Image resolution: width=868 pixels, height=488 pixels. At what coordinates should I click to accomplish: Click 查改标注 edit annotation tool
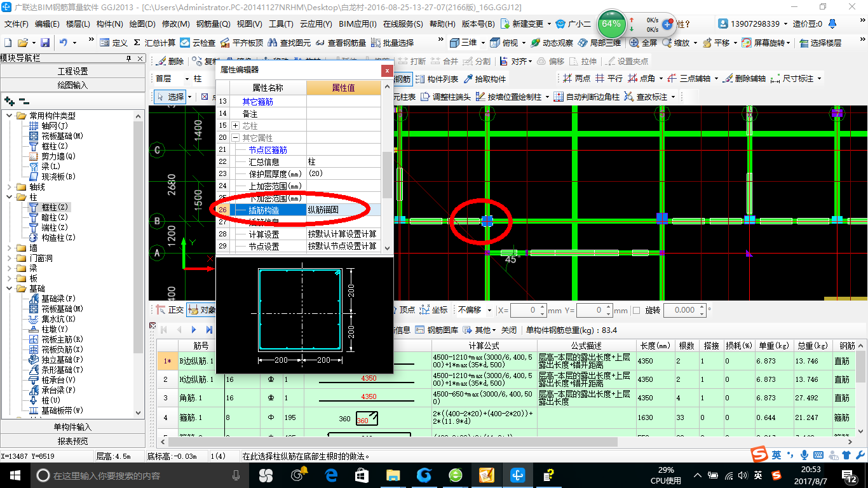(x=646, y=97)
